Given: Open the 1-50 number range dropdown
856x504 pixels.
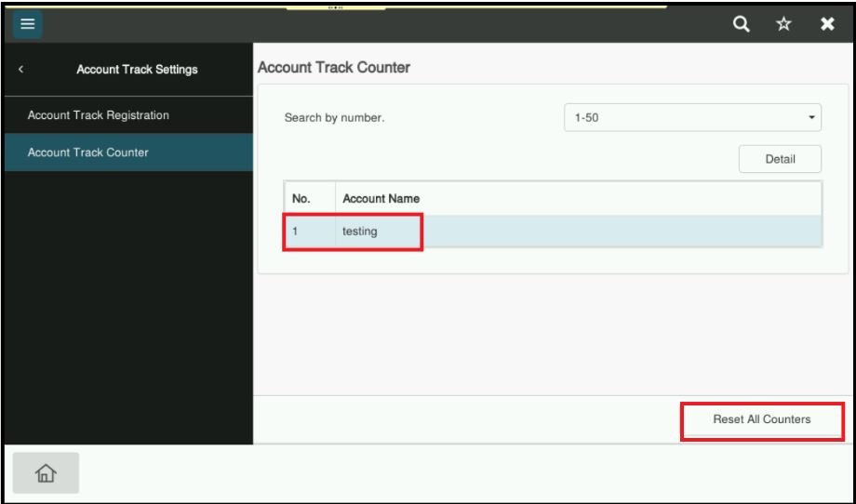Looking at the screenshot, I should click(x=692, y=118).
